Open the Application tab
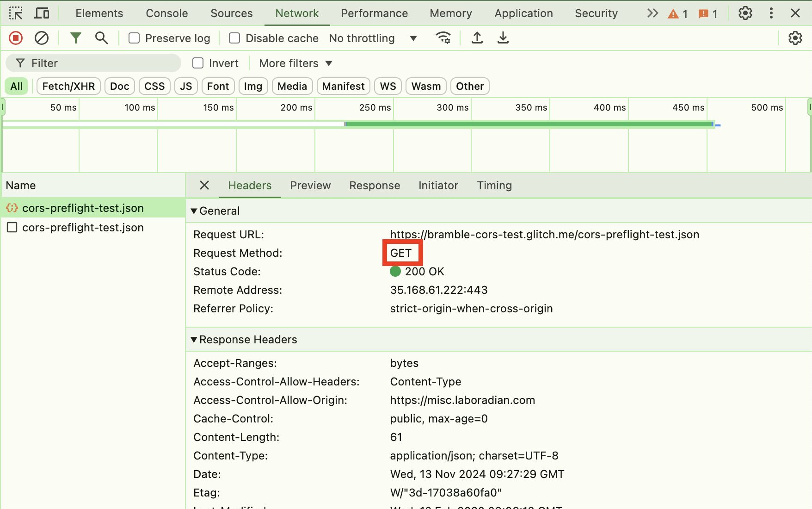The height and width of the screenshot is (509, 812). [524, 13]
